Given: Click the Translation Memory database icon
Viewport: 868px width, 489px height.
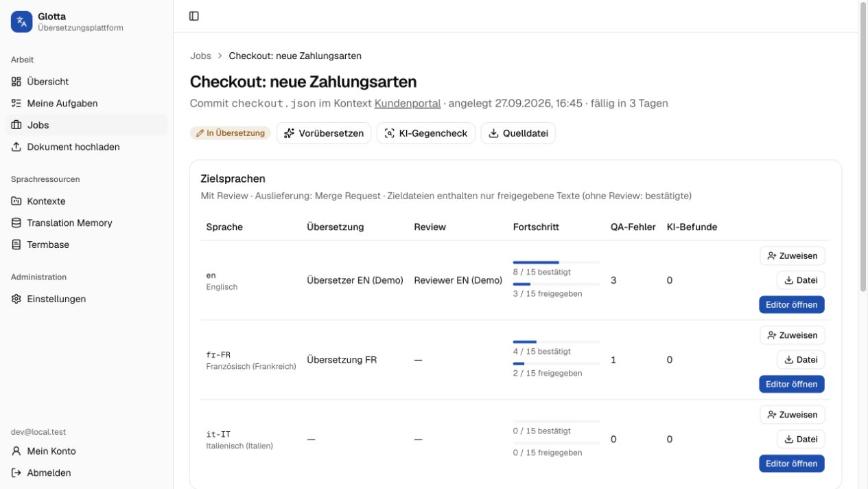Looking at the screenshot, I should click(x=16, y=223).
